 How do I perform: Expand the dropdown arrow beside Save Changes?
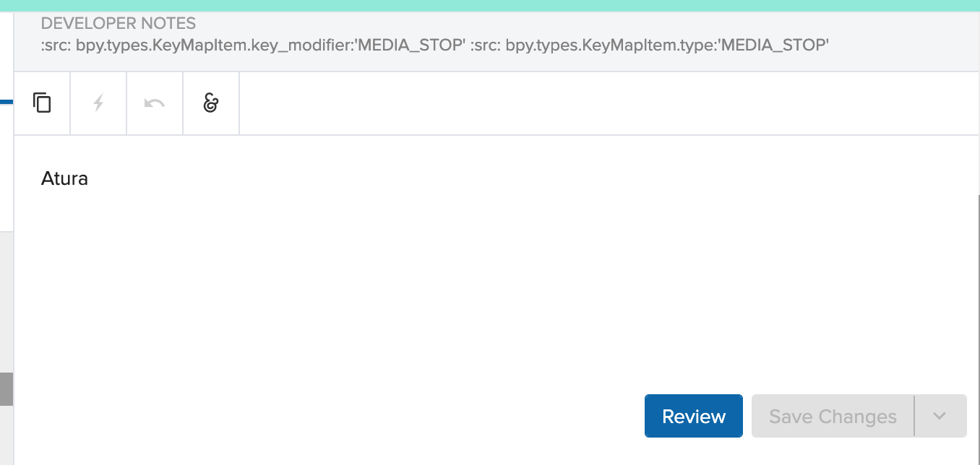940,416
